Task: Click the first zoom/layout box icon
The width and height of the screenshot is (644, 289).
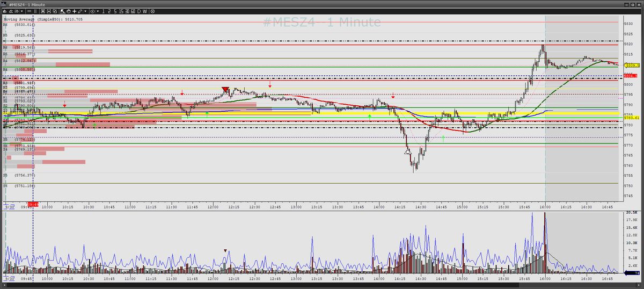Action: click(x=43, y=11)
